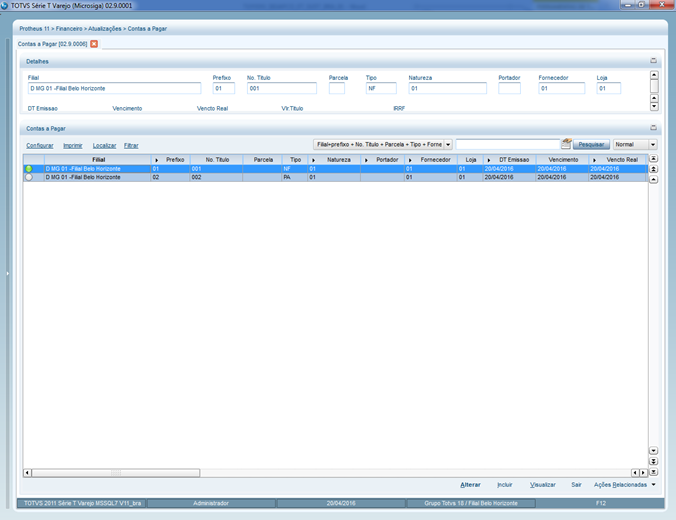The image size is (676, 520).
Task: Click the Configurar link
Action: pyautogui.click(x=40, y=145)
